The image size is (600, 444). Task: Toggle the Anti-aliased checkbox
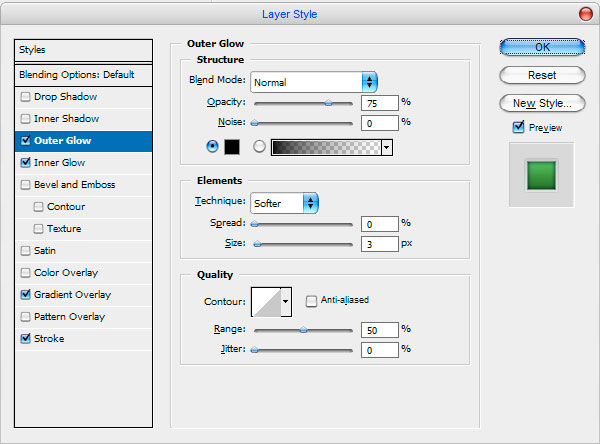pyautogui.click(x=311, y=301)
